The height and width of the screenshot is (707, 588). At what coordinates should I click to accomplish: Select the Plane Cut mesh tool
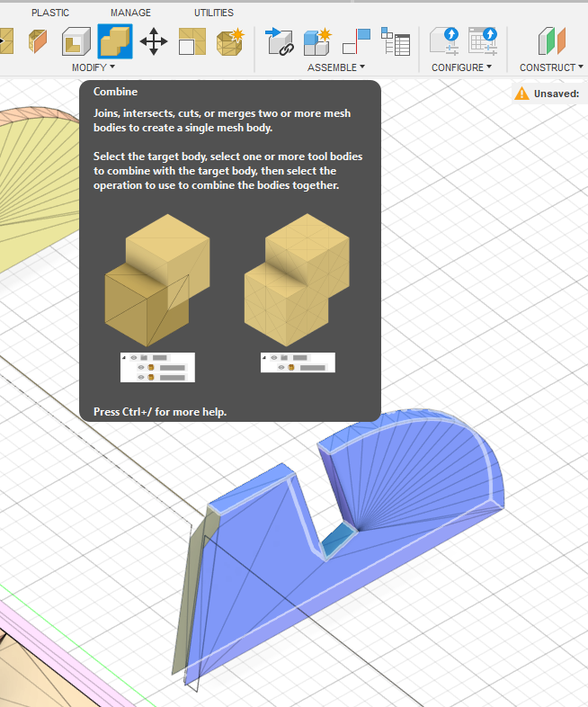(x=38, y=41)
